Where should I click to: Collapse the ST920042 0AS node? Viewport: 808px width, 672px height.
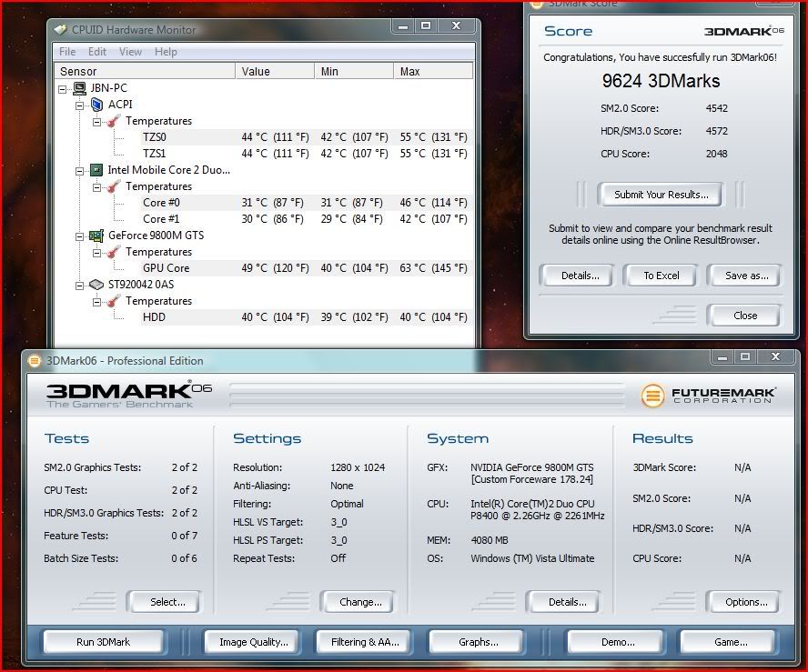79,286
